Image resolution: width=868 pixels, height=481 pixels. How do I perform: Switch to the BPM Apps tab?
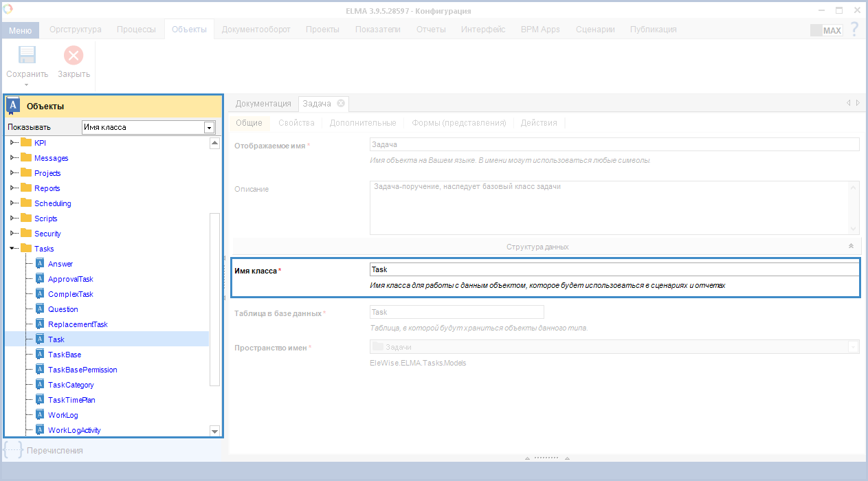pos(540,30)
